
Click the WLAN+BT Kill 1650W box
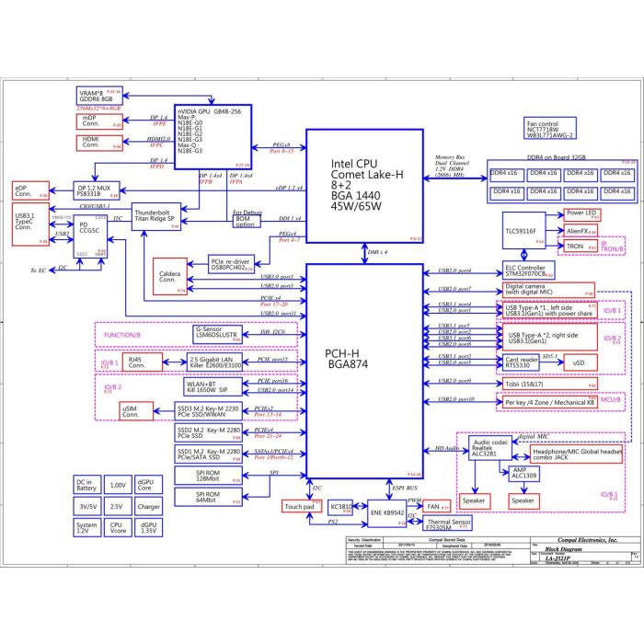click(213, 387)
